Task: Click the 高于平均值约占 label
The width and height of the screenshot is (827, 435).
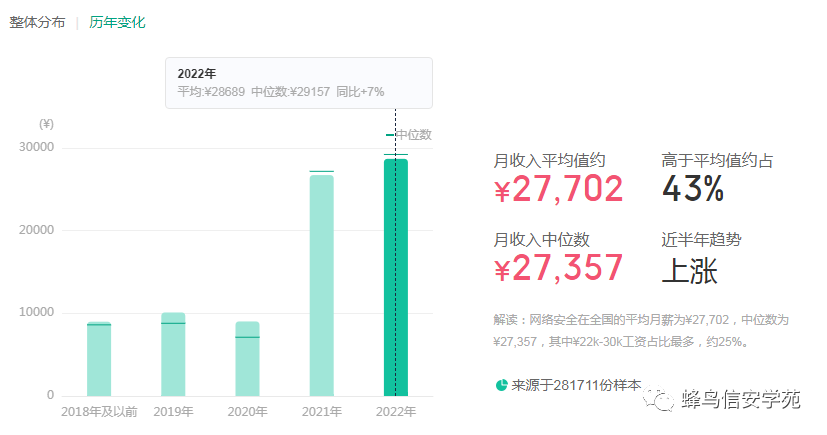Action: (x=717, y=160)
